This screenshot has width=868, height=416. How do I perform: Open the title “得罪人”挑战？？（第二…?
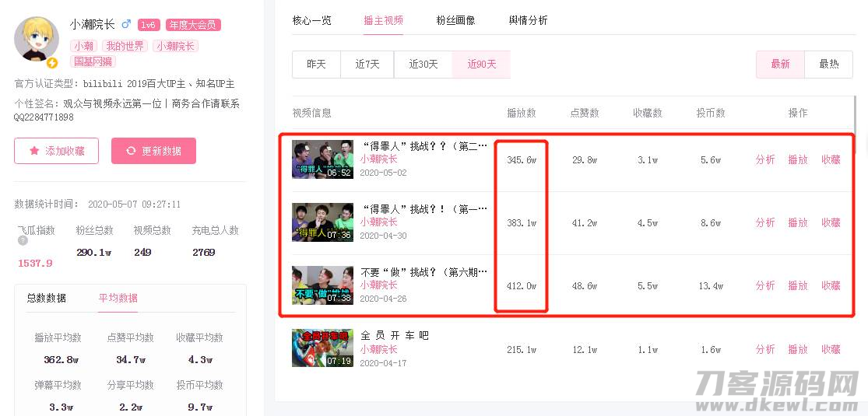424,146
